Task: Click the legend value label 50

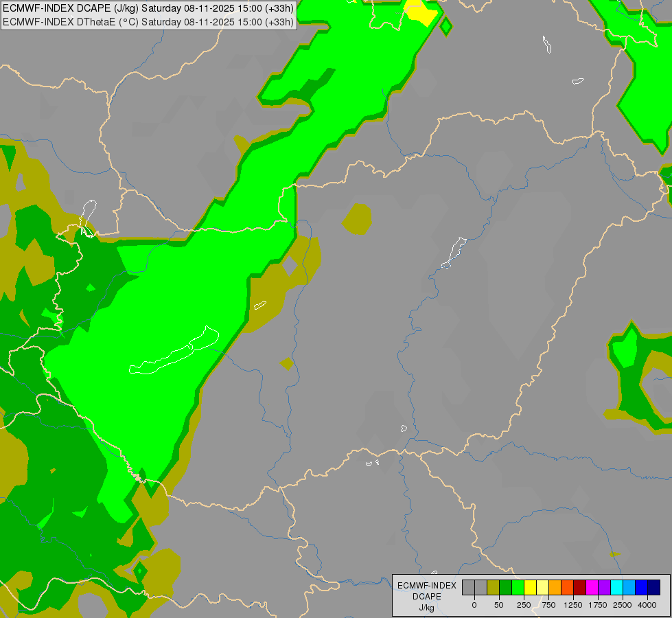Action: click(x=499, y=605)
